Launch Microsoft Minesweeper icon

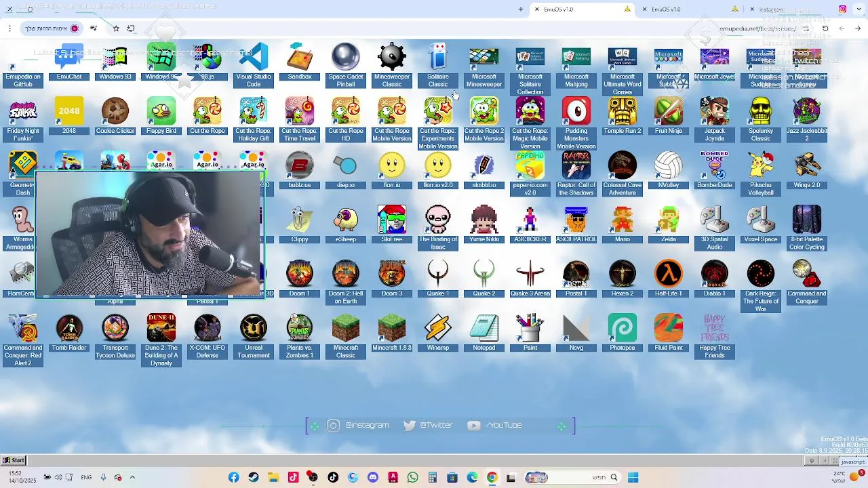click(484, 66)
